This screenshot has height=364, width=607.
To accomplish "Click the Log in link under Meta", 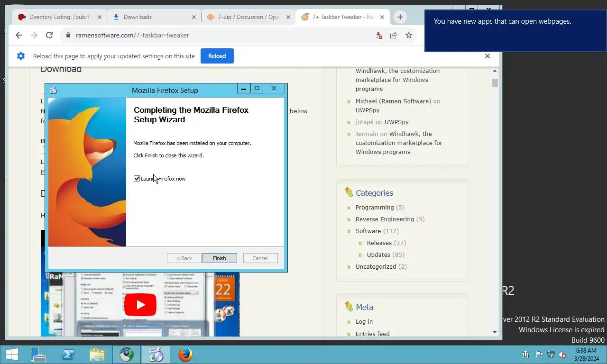I will [x=364, y=321].
